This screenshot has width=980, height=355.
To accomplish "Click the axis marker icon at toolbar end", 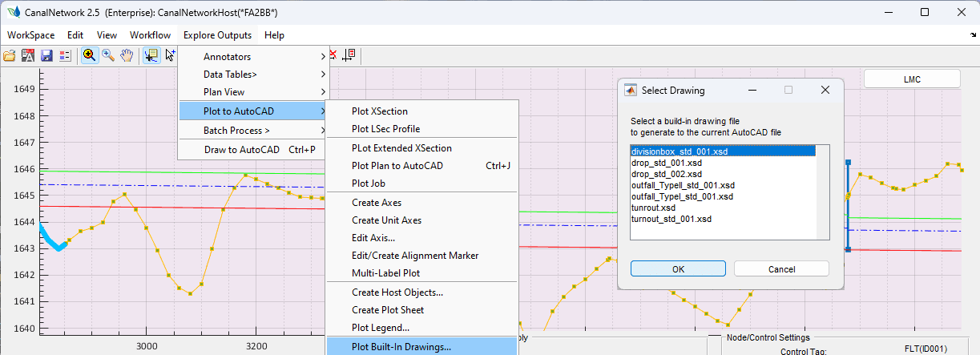I will pos(349,54).
